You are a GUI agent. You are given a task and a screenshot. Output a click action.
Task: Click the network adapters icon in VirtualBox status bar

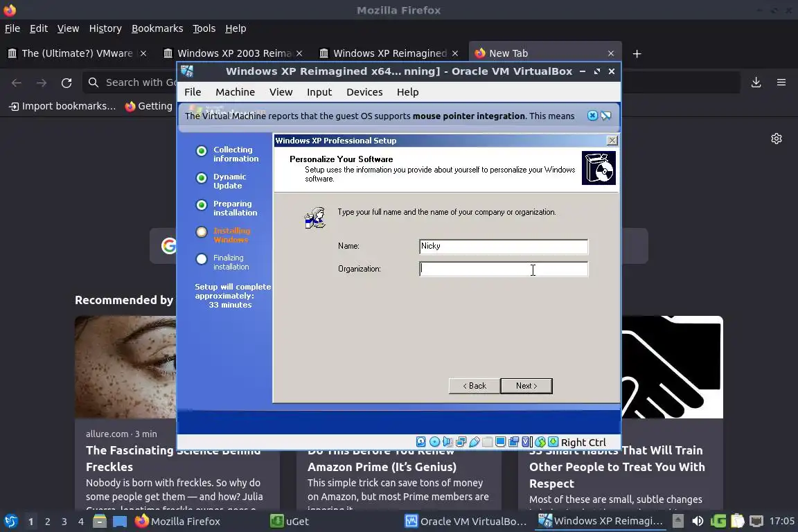point(461,442)
